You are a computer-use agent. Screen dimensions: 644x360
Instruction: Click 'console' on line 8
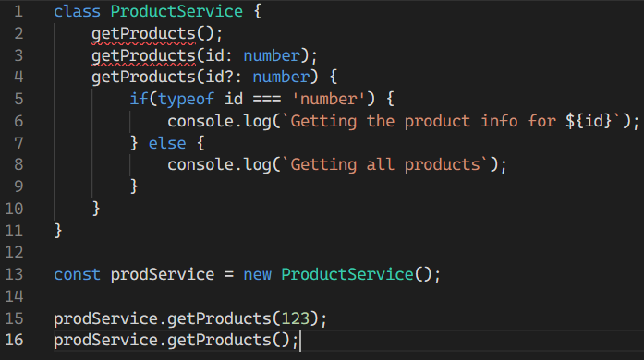tap(200, 164)
